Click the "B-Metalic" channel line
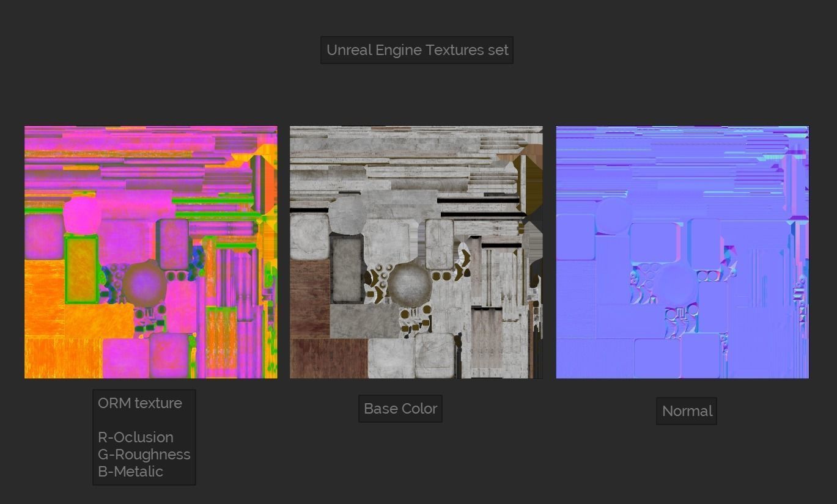Image resolution: width=837 pixels, height=504 pixels. (131, 472)
